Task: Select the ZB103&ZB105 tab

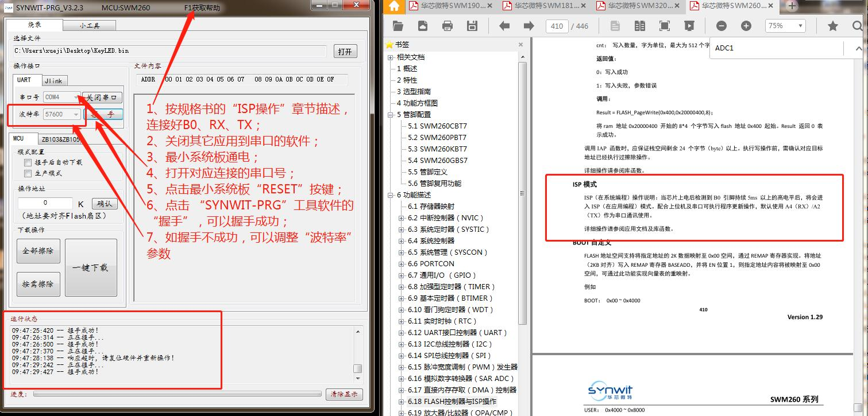Action: pyautogui.click(x=60, y=139)
